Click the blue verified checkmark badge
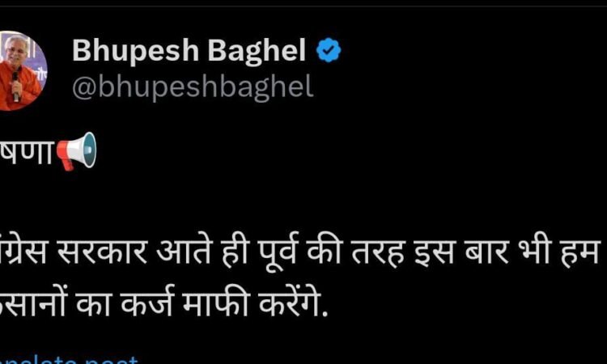The width and height of the screenshot is (607, 364). pyautogui.click(x=329, y=50)
